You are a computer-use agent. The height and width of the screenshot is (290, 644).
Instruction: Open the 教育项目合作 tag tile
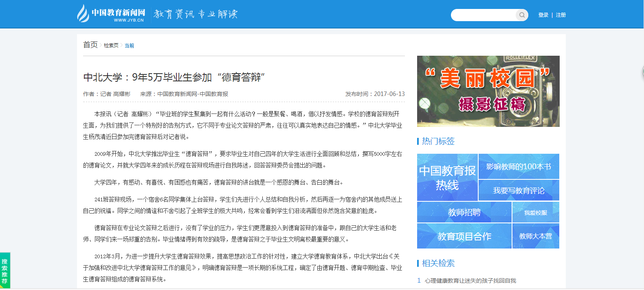pos(464,236)
